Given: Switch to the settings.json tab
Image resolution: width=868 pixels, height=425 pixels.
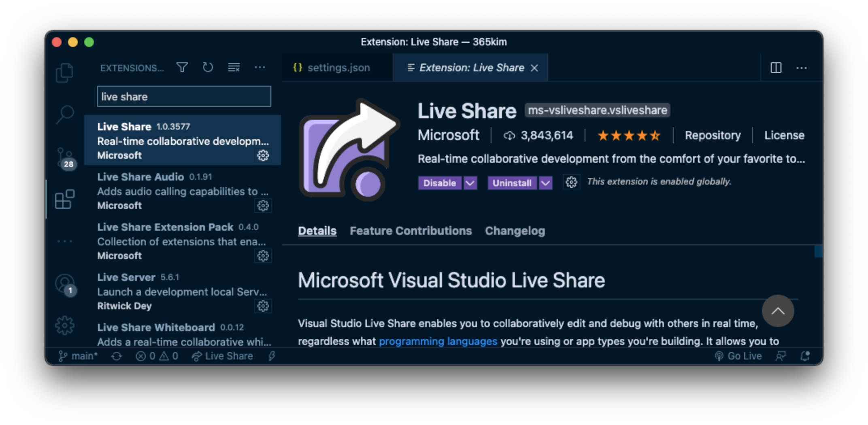Looking at the screenshot, I should click(x=337, y=68).
